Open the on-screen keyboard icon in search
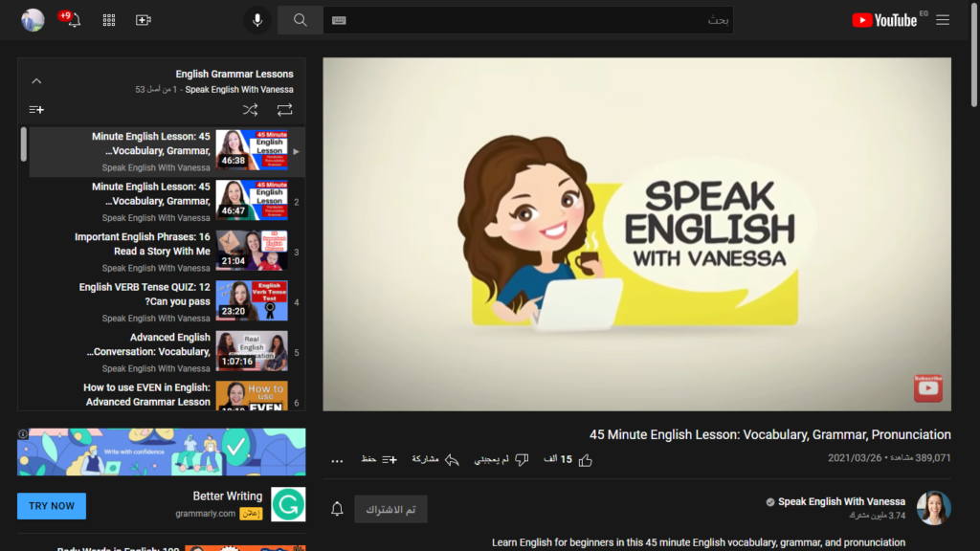Viewport: 980px width, 551px height. click(x=339, y=20)
